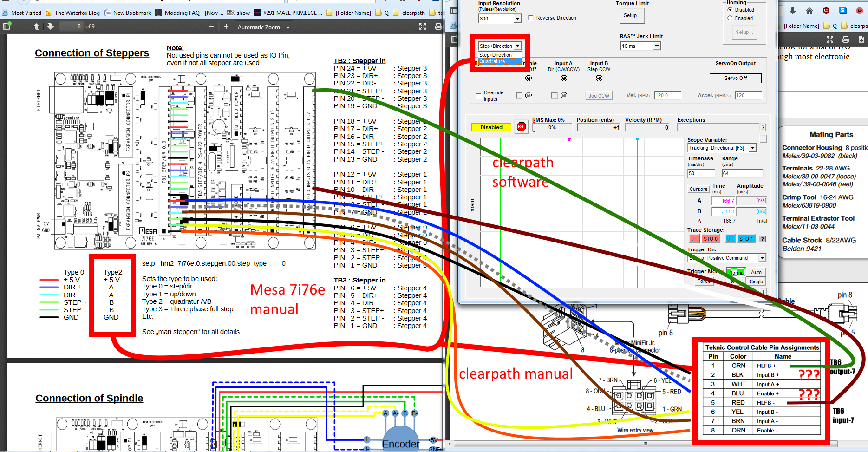Edit Vel. RPM field

[667, 95]
